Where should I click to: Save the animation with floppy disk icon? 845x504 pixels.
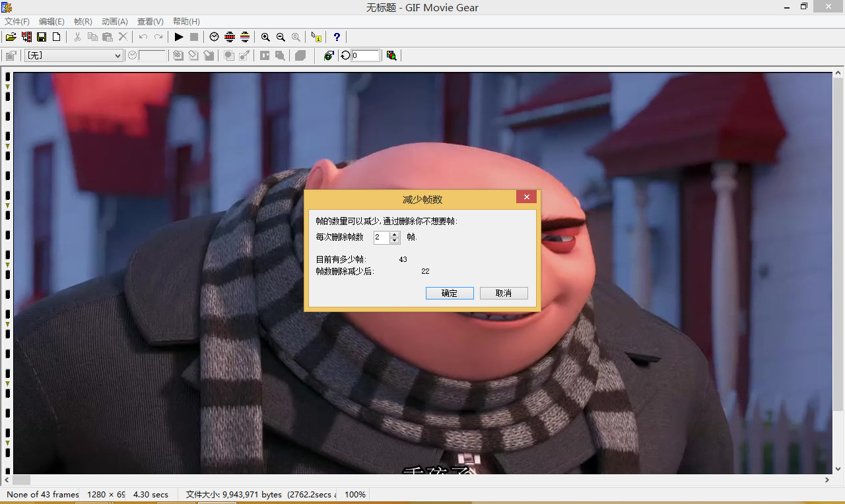tap(42, 37)
